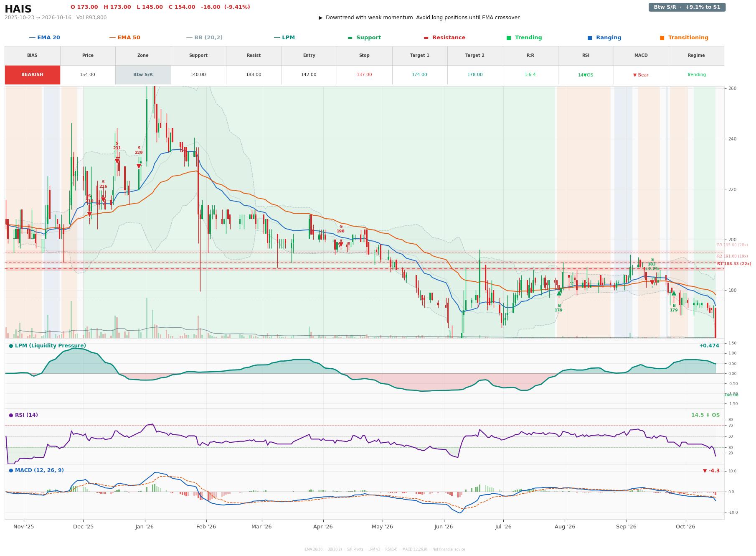The image size is (756, 556).
Task: Click the HAIS ticker title
Action: (18, 9)
